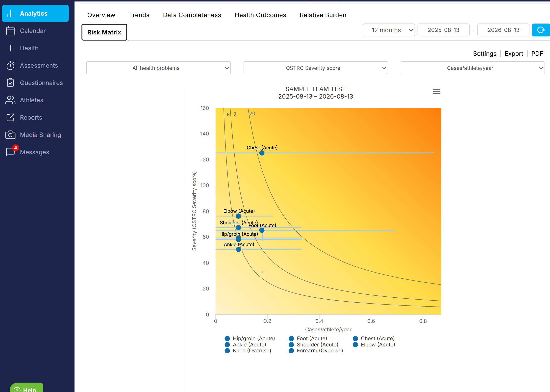Screen dimensions: 550x392
Task: Switch to the Relative Burden tab
Action: tap(323, 15)
